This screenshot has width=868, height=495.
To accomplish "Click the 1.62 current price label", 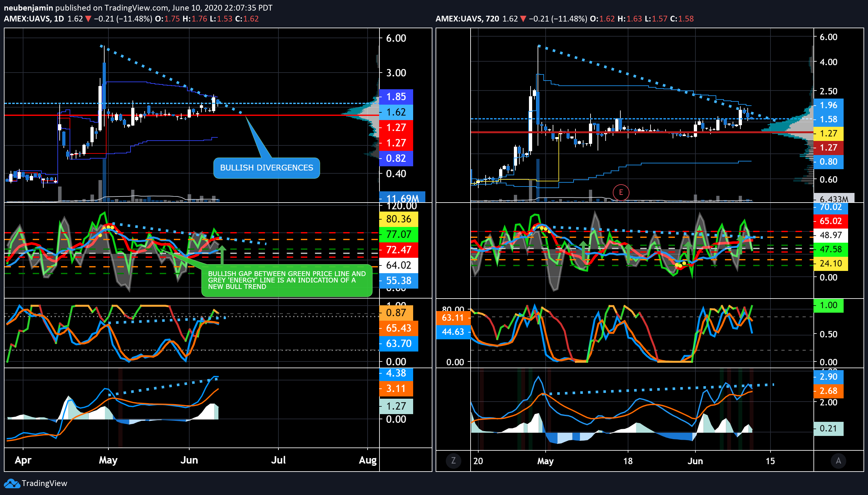I will [396, 112].
